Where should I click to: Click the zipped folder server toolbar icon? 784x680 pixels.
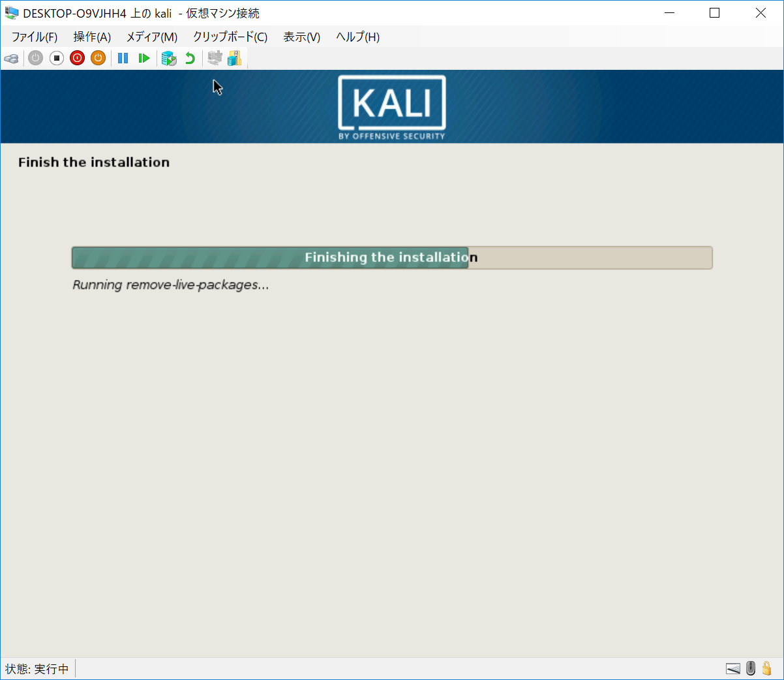point(235,59)
